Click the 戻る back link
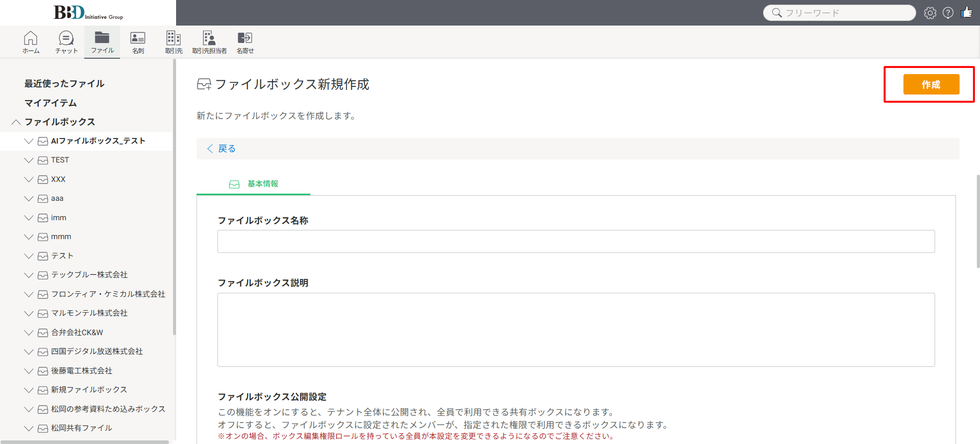980x444 pixels. [x=222, y=149]
